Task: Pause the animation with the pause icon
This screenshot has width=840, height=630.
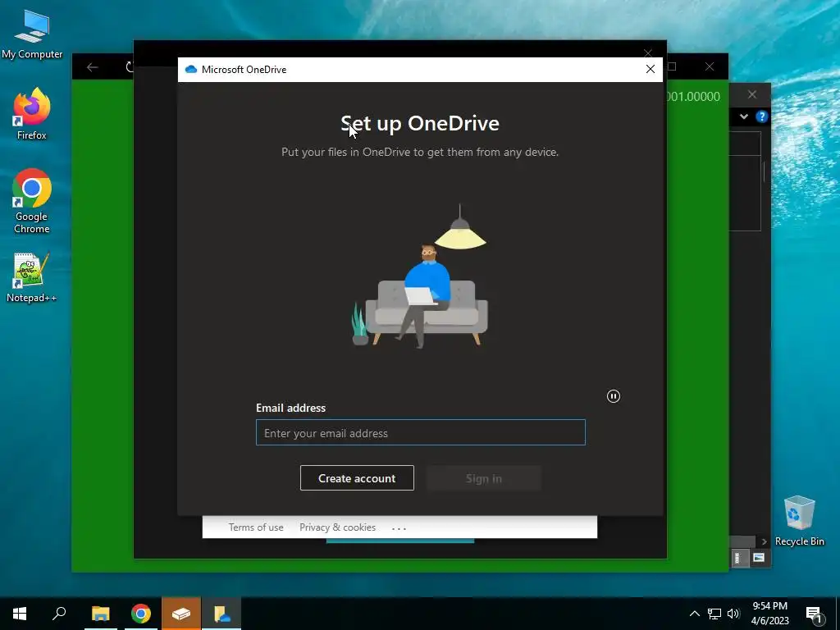Action: (x=614, y=396)
